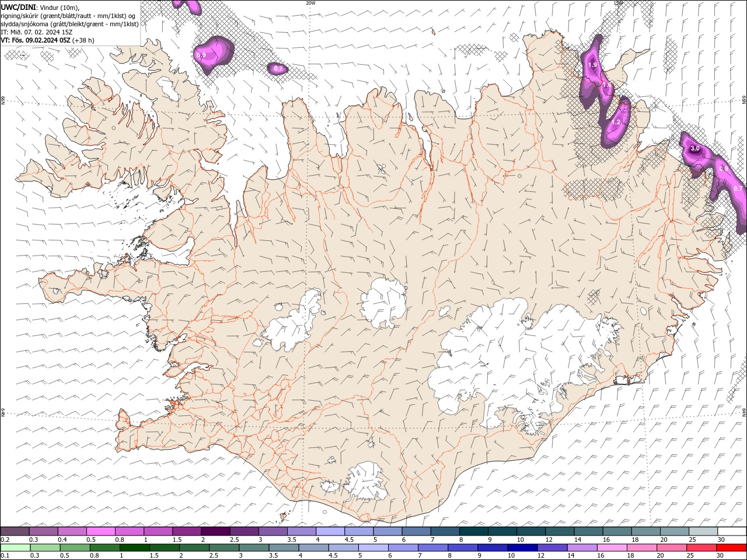The height and width of the screenshot is (560, 747).
Task: Click the 1.6 snowfall value label
Action: click(607, 85)
